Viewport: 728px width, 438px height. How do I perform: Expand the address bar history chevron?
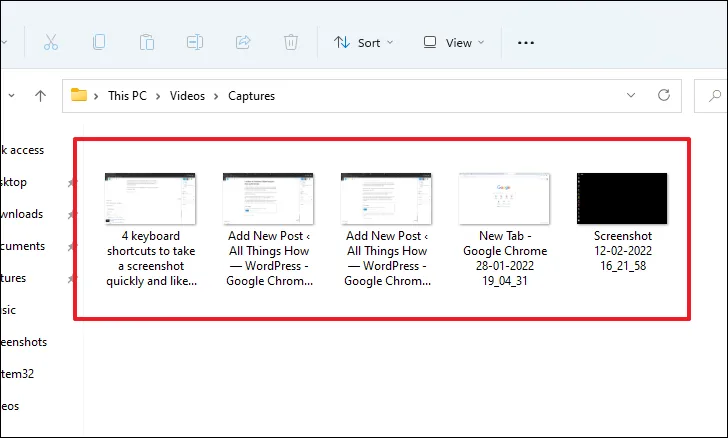pos(630,96)
